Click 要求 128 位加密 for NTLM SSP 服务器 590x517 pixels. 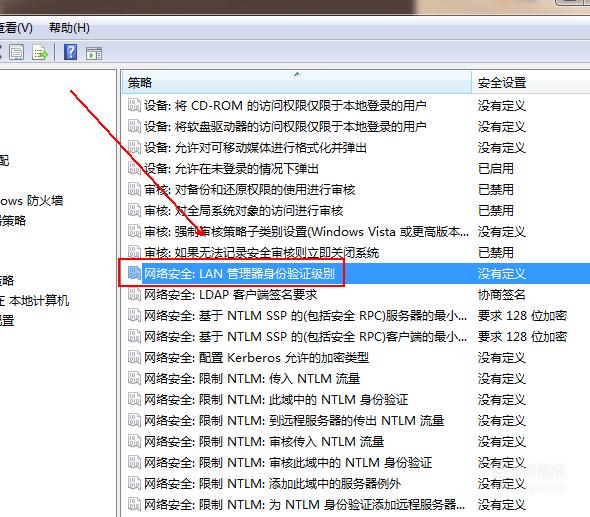click(522, 316)
